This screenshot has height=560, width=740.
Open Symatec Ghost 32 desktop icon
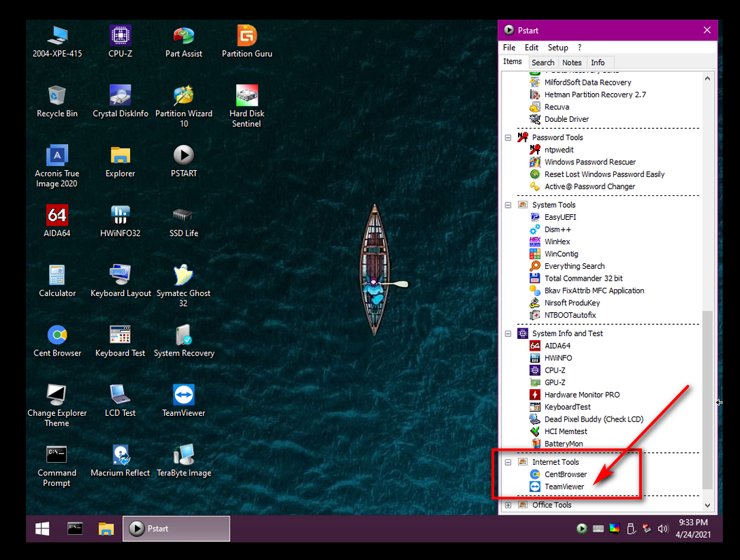coord(183,286)
